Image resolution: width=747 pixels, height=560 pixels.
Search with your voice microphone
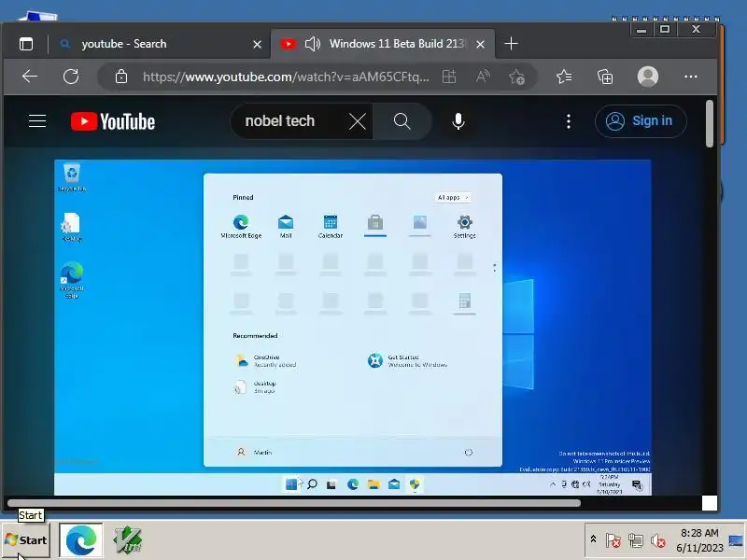(x=458, y=121)
